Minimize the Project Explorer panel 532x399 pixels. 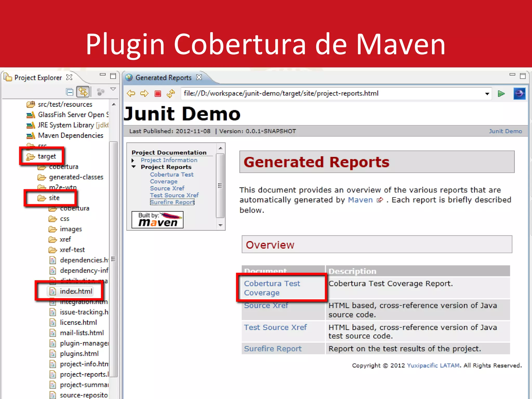[x=103, y=75]
